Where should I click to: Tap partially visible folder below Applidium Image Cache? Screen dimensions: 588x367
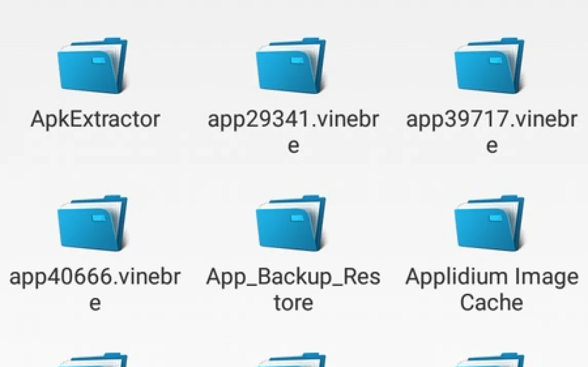point(490,359)
